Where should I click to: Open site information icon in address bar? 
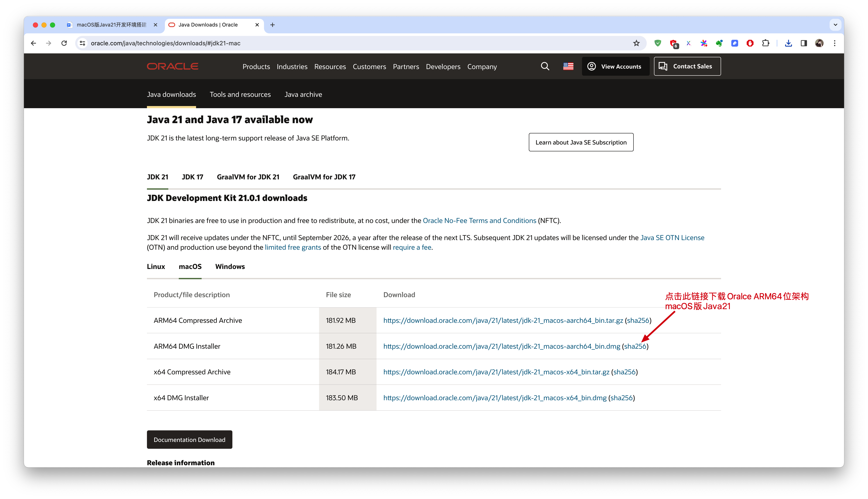[82, 43]
